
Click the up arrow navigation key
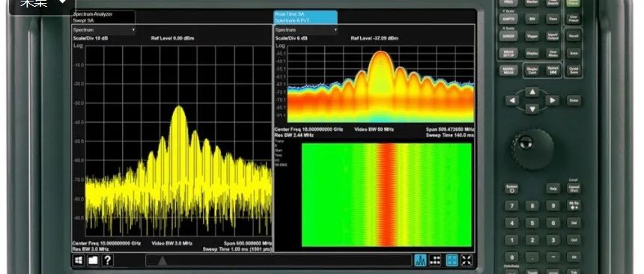(x=532, y=91)
